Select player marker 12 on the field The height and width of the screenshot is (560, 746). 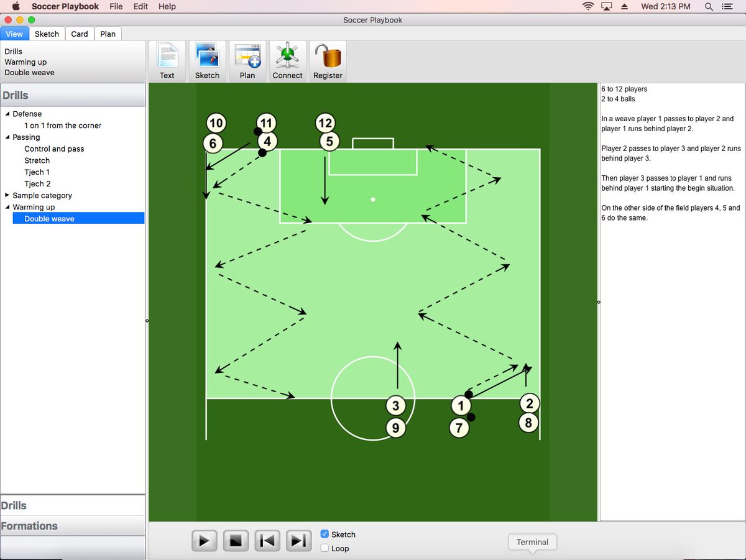tap(325, 123)
